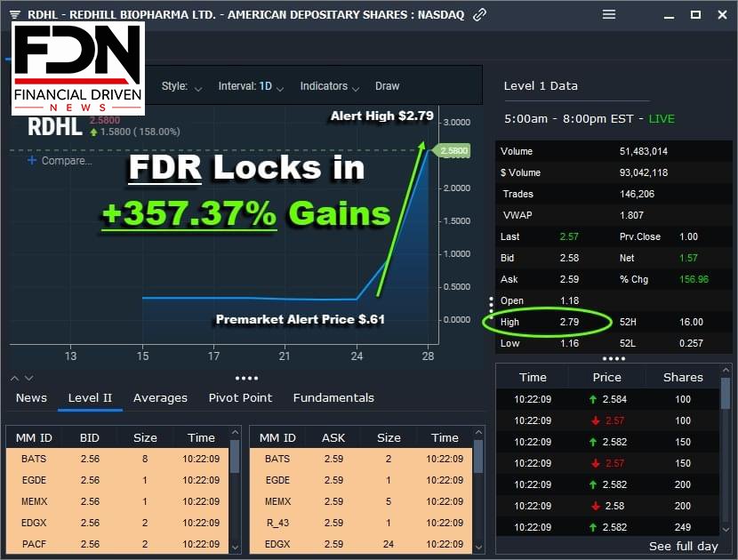738x560 pixels.
Task: Click the 2.582 trade with 249 shares
Action: (x=608, y=527)
